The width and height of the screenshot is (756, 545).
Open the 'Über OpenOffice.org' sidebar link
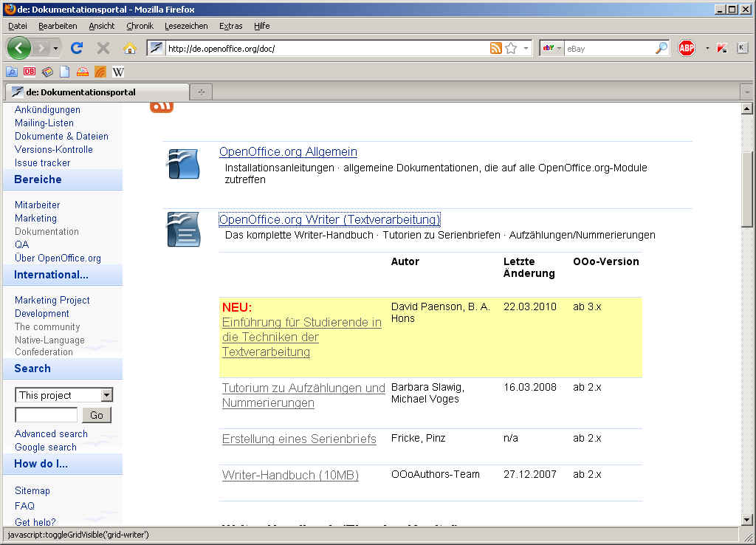(58, 258)
